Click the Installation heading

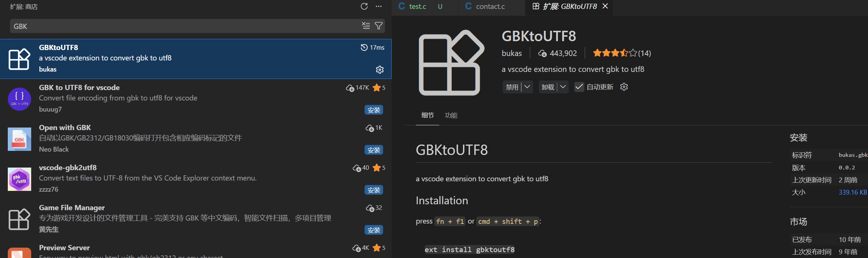coord(442,201)
